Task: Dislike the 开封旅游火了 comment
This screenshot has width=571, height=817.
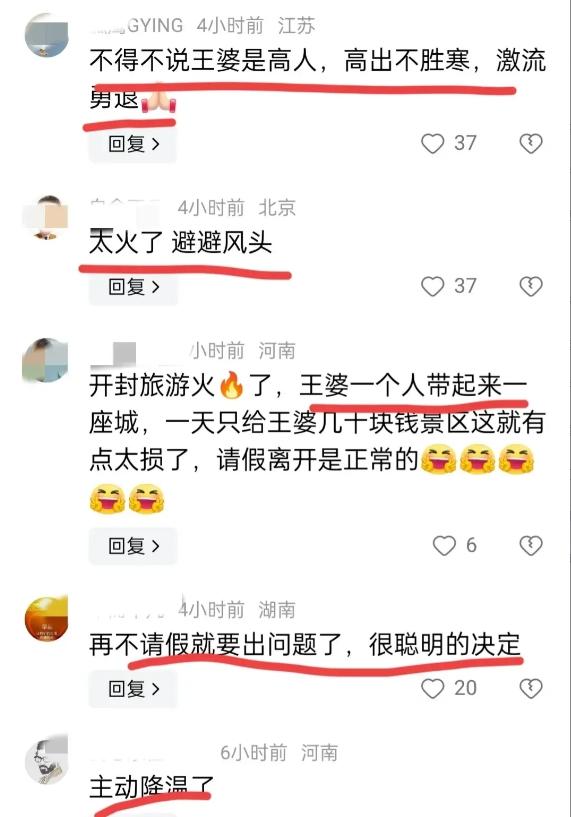Action: click(531, 546)
